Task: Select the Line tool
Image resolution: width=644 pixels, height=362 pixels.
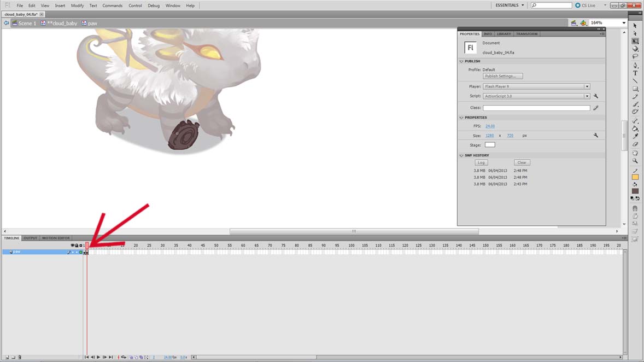Action: pyautogui.click(x=635, y=81)
